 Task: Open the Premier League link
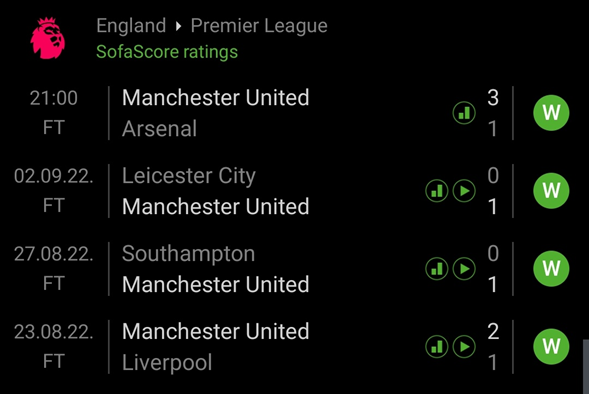(259, 26)
